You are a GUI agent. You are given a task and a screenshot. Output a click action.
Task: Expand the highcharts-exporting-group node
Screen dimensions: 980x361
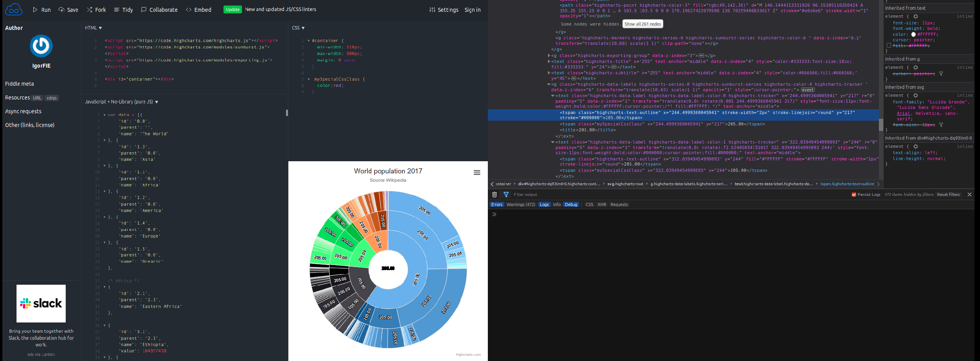[x=549, y=55]
